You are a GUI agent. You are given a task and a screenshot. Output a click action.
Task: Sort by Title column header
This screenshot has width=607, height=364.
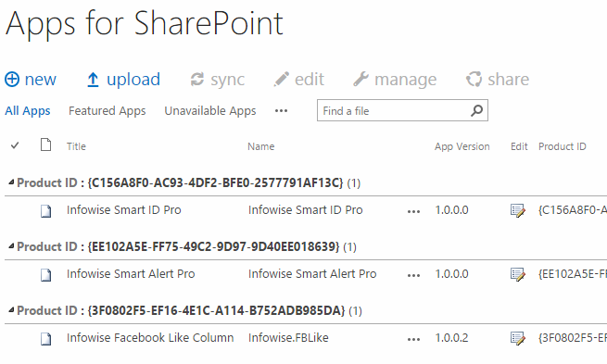[x=76, y=146]
